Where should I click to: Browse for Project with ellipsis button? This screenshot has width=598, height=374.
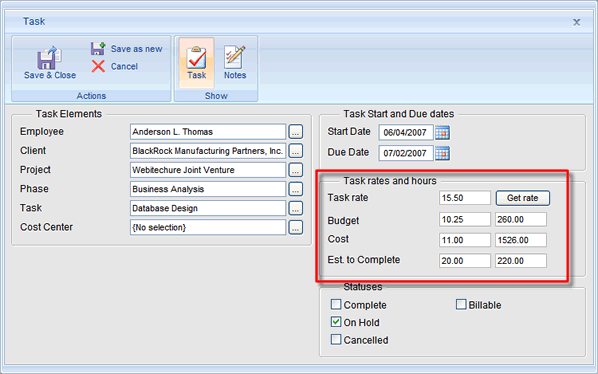click(296, 170)
